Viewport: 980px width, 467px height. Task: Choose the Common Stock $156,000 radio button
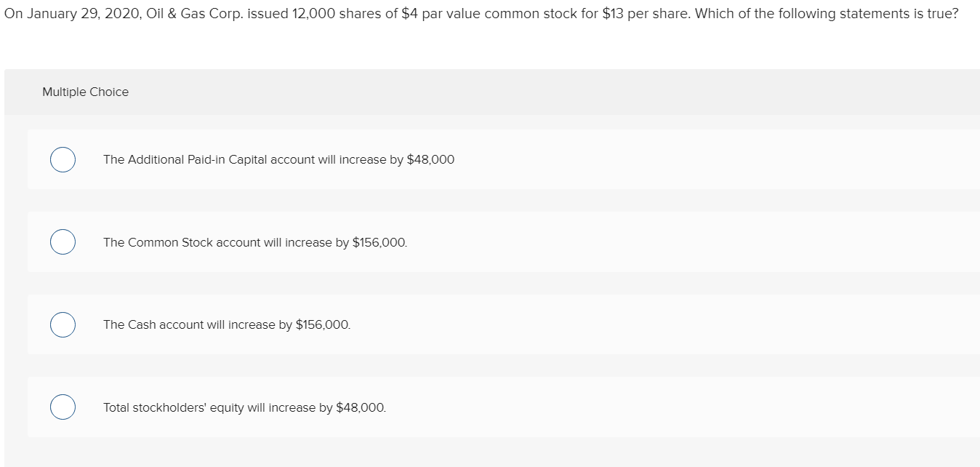[x=63, y=242]
